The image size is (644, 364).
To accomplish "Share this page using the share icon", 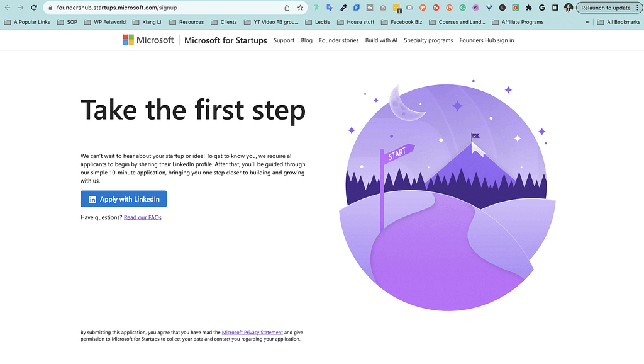I will point(287,8).
